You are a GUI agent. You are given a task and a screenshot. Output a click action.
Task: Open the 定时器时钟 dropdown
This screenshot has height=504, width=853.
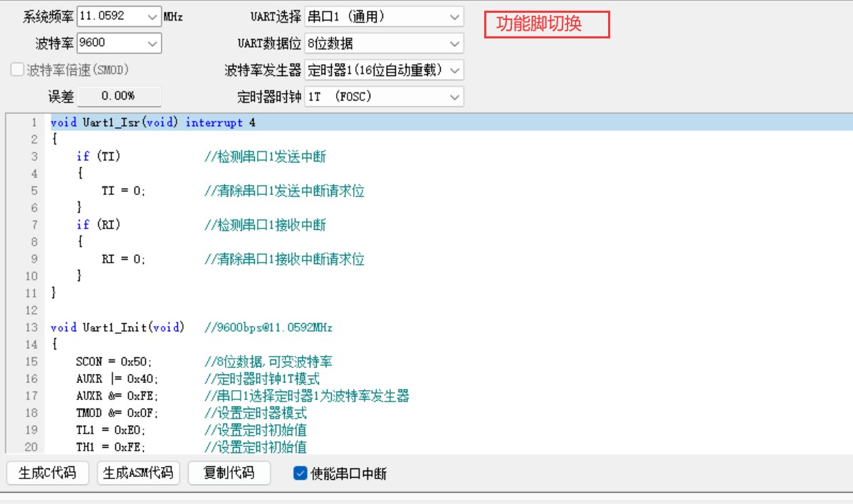click(x=454, y=97)
